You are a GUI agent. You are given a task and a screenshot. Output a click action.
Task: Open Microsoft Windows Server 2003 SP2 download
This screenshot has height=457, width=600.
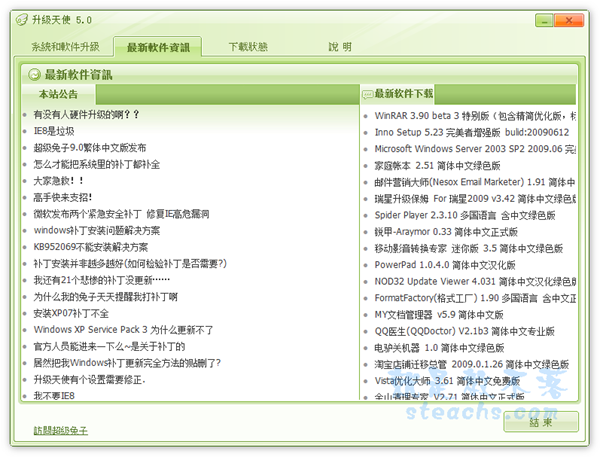pyautogui.click(x=475, y=149)
